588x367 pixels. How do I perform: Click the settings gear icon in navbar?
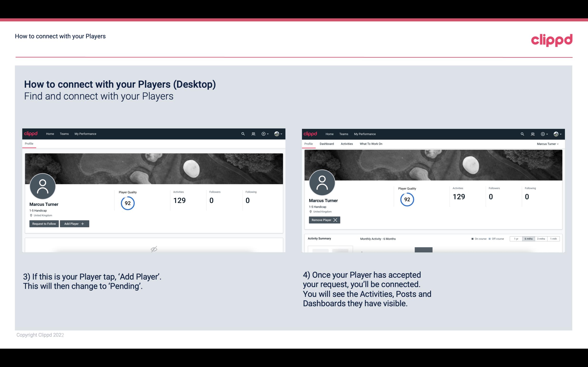pyautogui.click(x=263, y=134)
